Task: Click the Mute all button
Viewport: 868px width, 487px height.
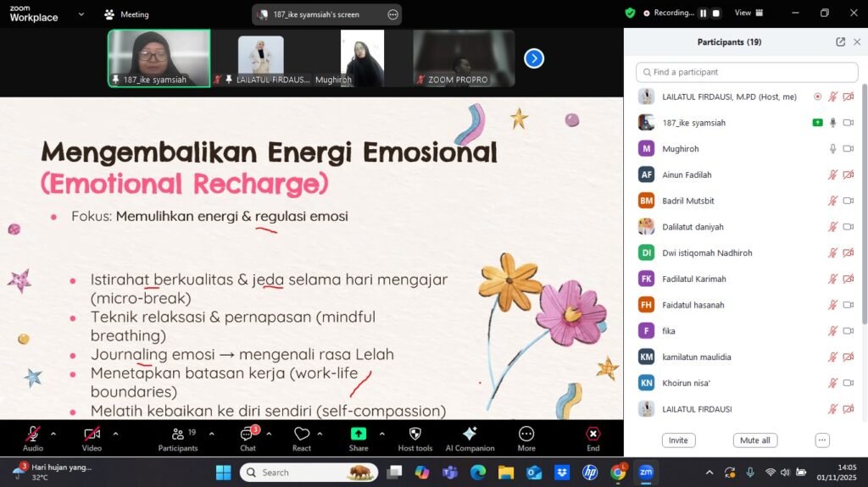Action: pyautogui.click(x=754, y=440)
